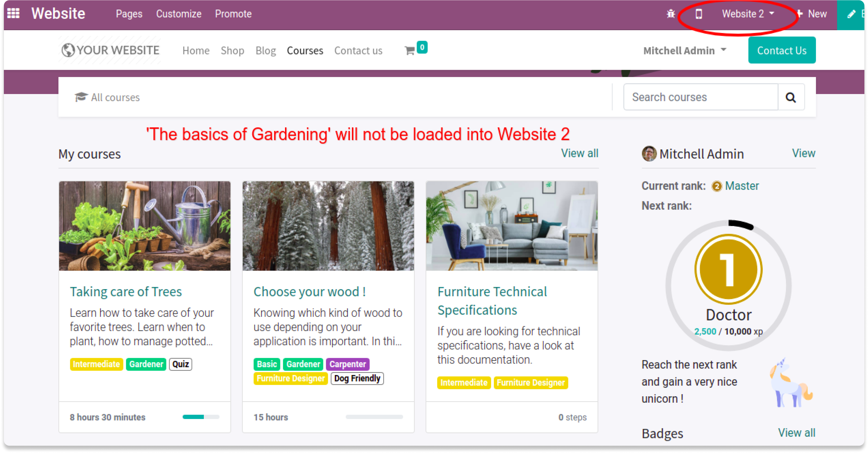Click the search magnifier button
The image size is (868, 453).
tap(791, 97)
